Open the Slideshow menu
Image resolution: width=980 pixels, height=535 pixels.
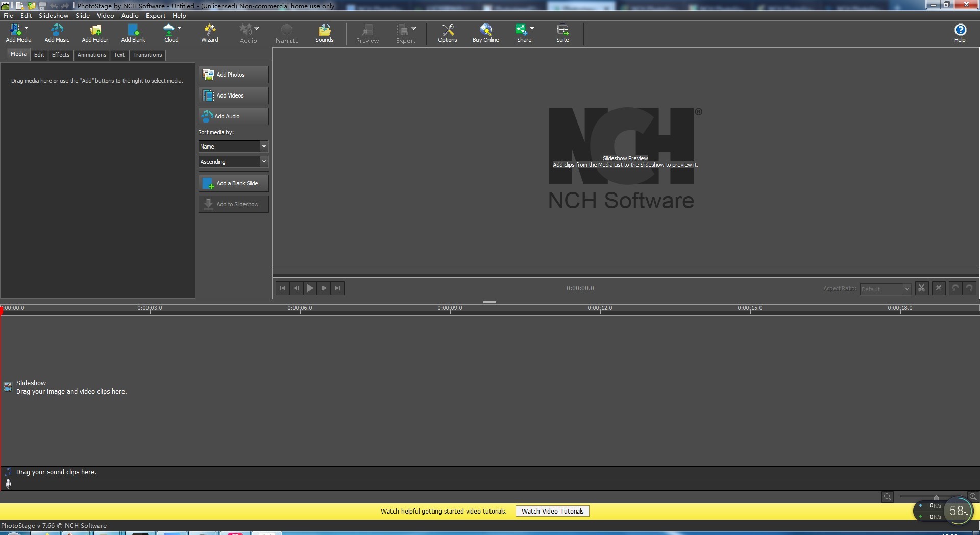tap(53, 15)
